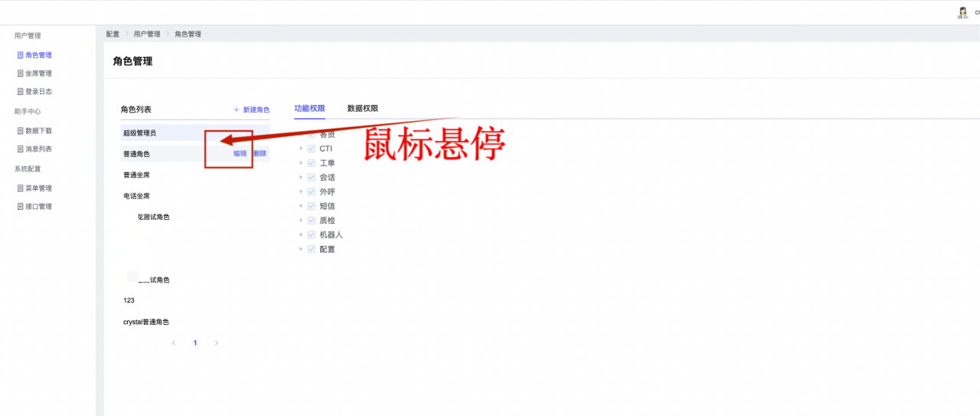Expand the 质检 tree node arrow
Screen dimensions: 980x416
point(301,221)
